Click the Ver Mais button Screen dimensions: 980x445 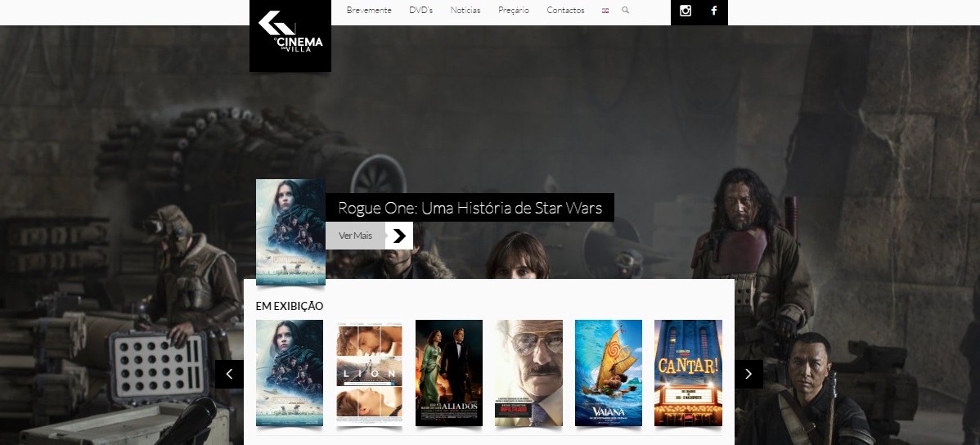click(x=369, y=236)
